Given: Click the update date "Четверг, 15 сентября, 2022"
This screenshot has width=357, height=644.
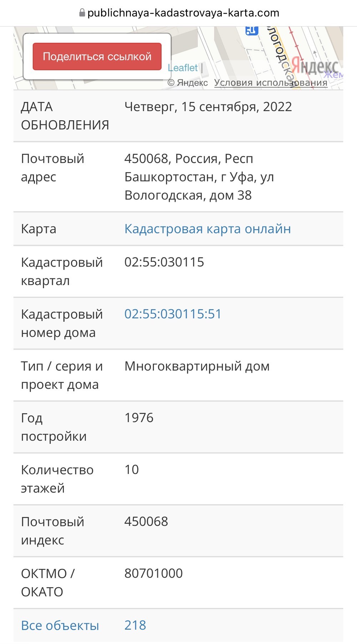Looking at the screenshot, I should 208,107.
